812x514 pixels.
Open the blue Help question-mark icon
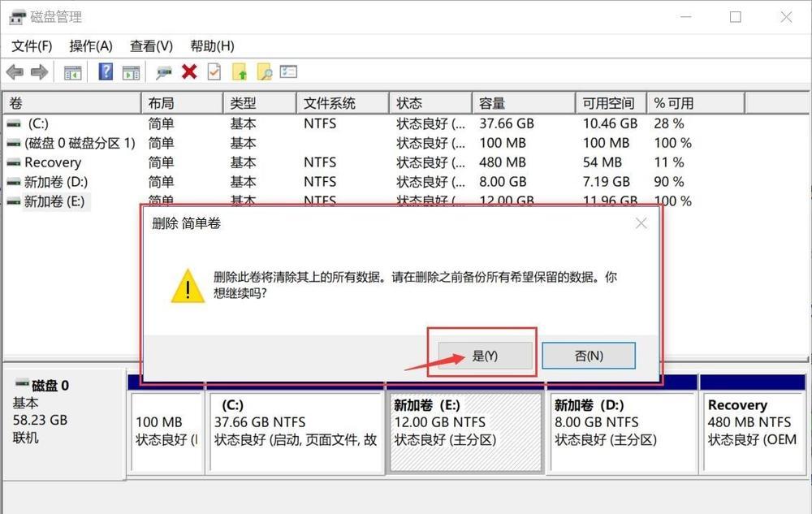tap(106, 71)
